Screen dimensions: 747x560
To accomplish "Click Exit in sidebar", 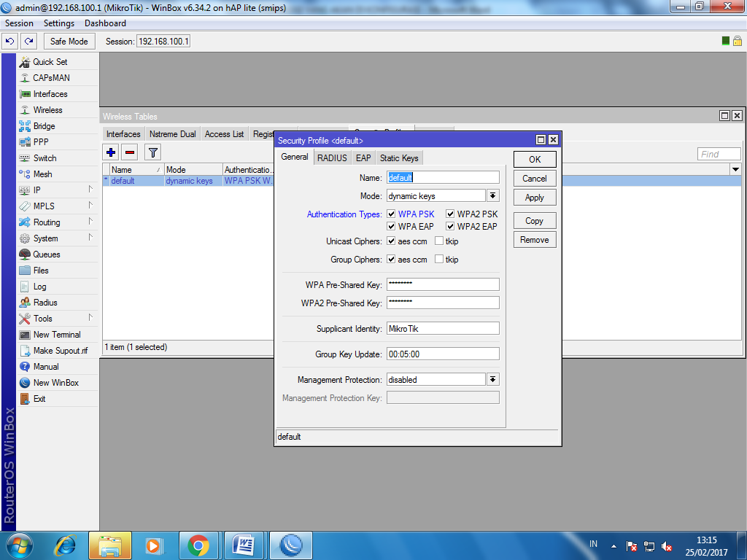I will pos(39,399).
